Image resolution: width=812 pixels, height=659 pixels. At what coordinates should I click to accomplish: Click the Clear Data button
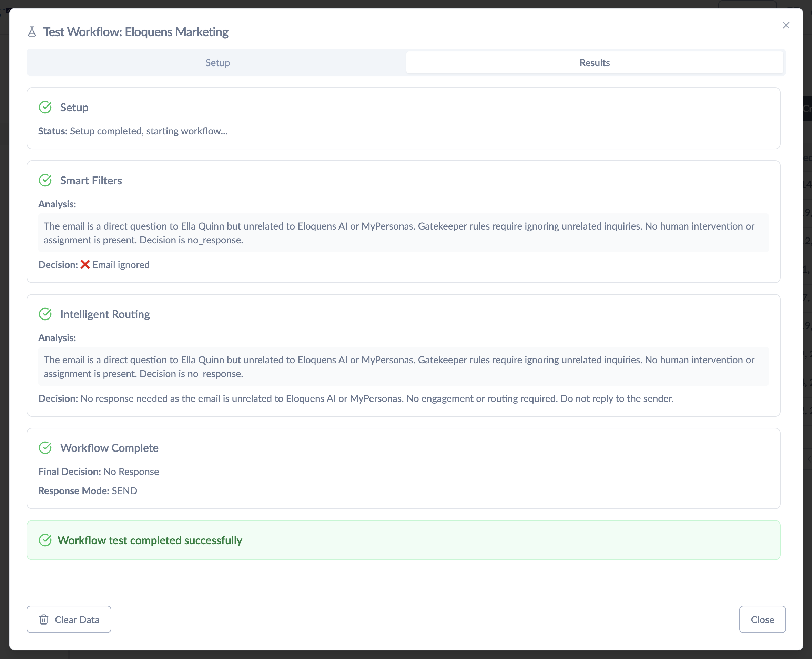tap(69, 619)
